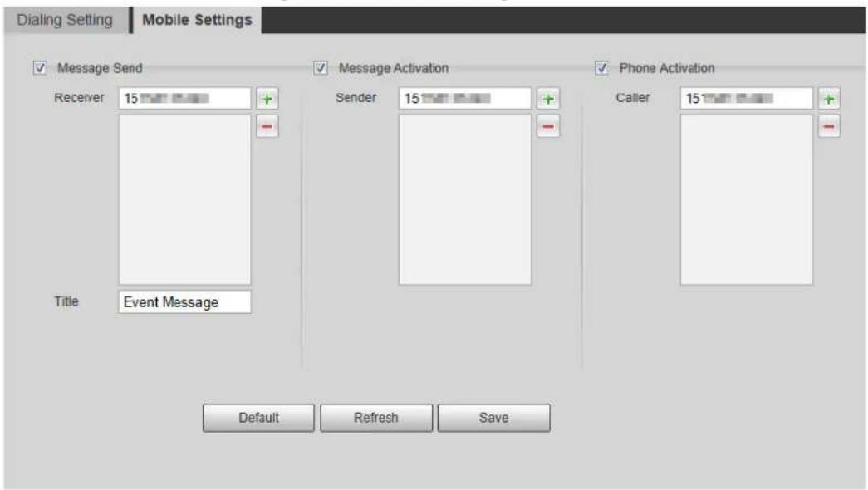Toggle the Phone Activation checkbox
The image size is (868, 490).
pos(601,68)
